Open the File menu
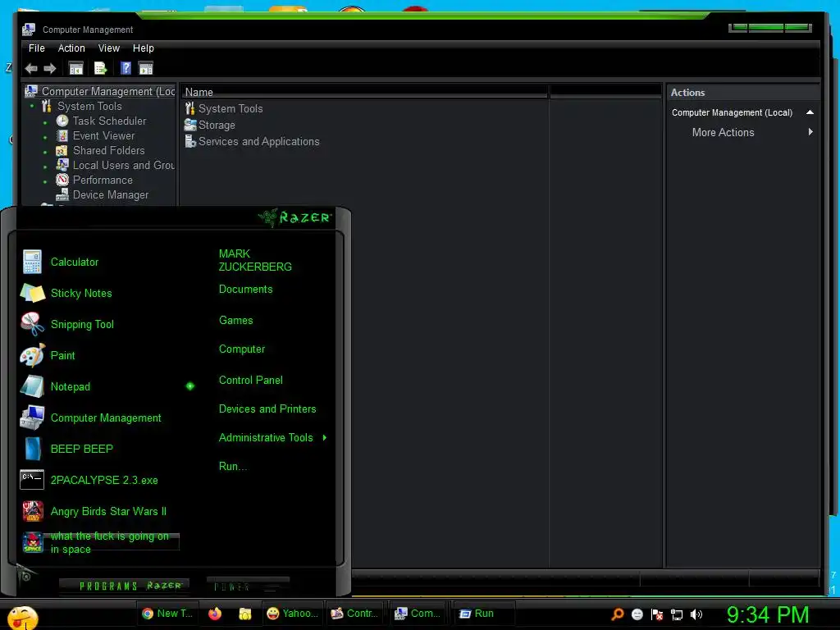This screenshot has width=840, height=630. coord(36,48)
